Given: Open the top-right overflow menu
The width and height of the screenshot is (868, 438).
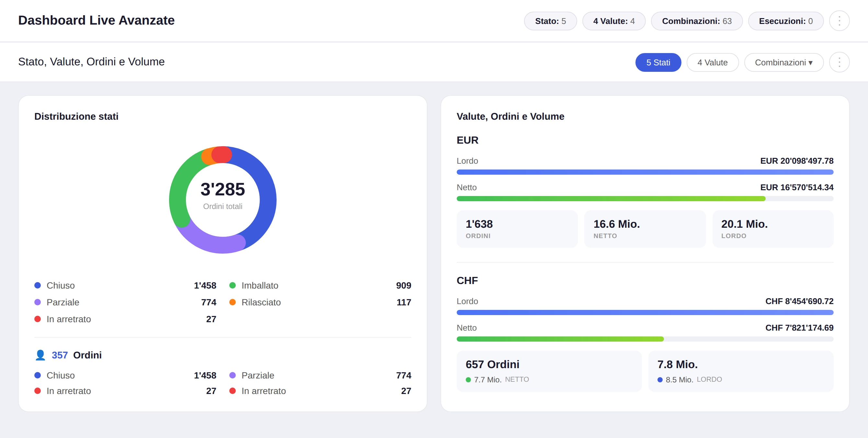Looking at the screenshot, I should [x=840, y=20].
